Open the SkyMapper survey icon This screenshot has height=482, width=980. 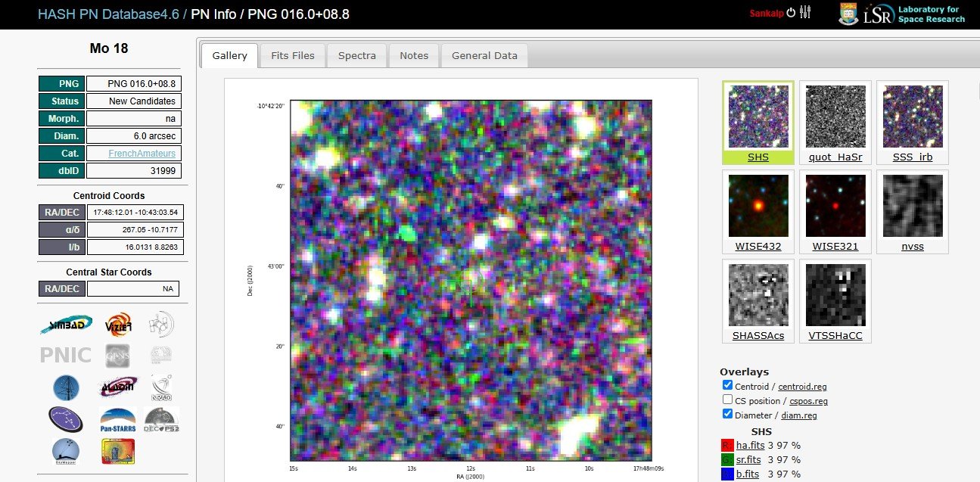[x=66, y=451]
